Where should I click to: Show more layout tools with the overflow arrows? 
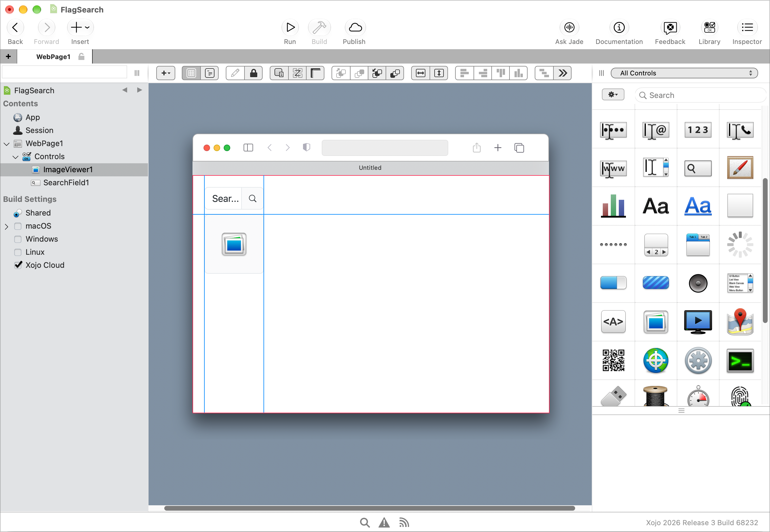click(563, 73)
